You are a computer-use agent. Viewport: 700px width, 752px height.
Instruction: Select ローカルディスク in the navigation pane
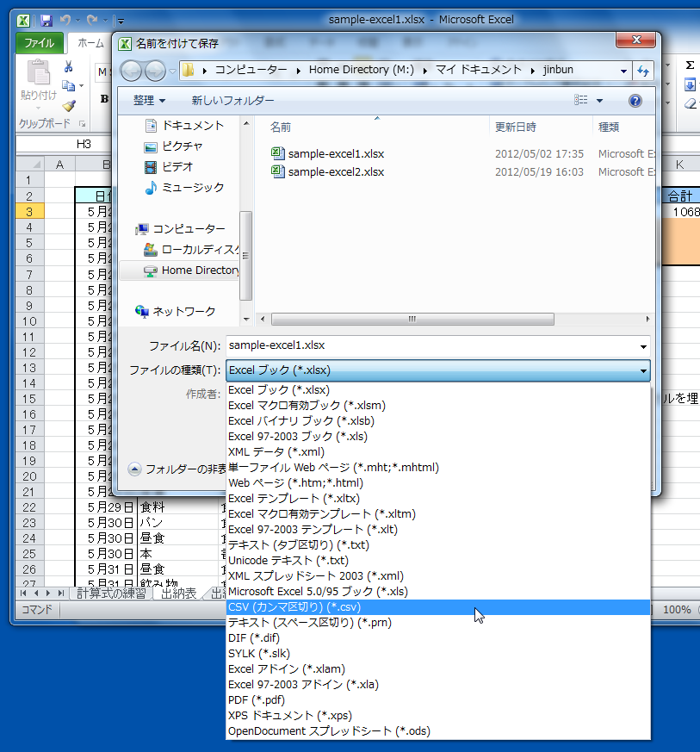pyautogui.click(x=191, y=250)
